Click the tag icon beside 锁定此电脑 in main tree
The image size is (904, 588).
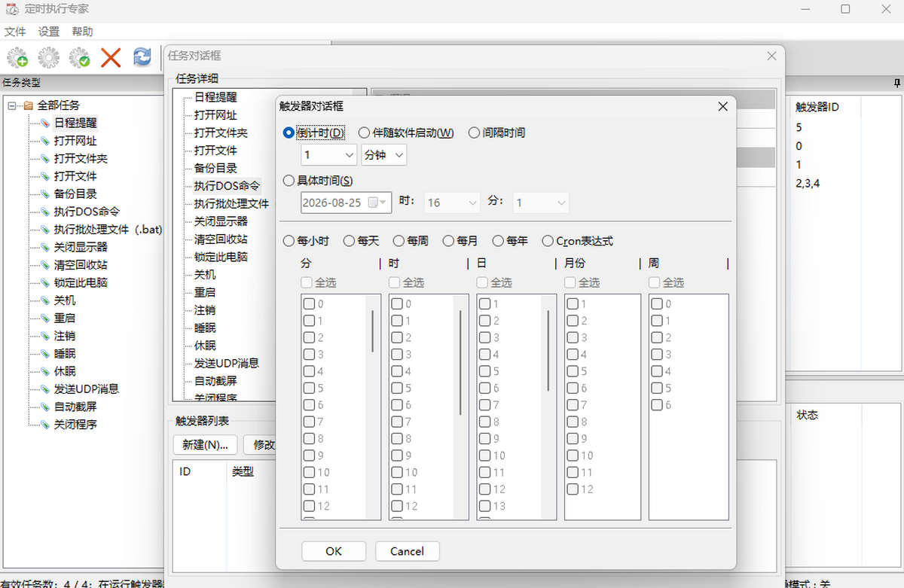point(44,283)
